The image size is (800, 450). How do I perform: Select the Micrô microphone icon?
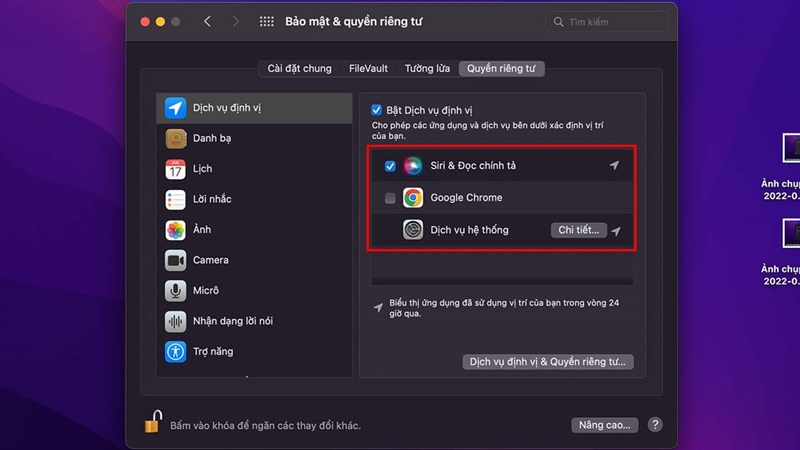pyautogui.click(x=175, y=291)
